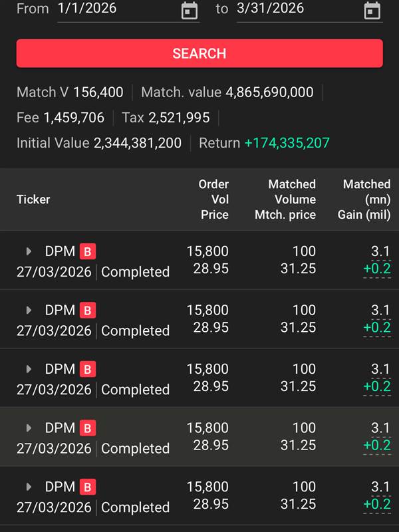Screen dimensions: 399x532
Task: Expand the third DPM order row
Action: [x=29, y=369]
